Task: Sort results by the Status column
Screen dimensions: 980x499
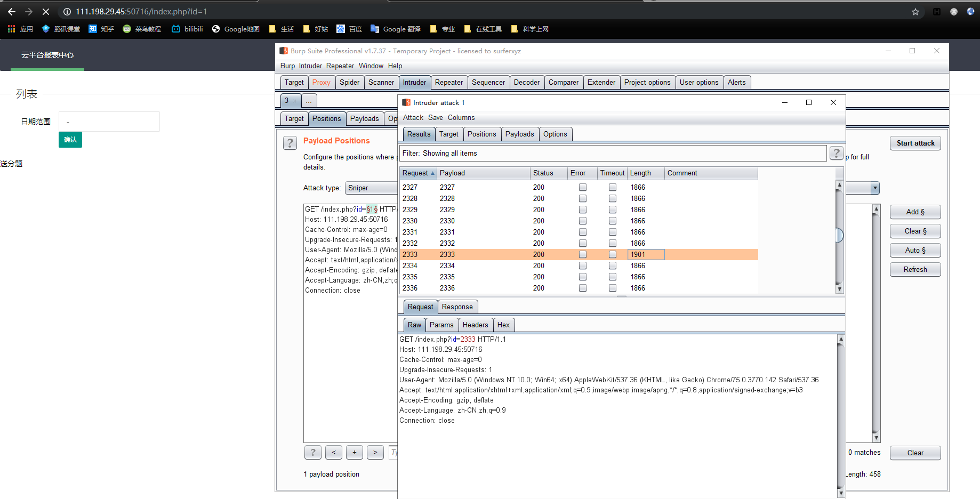Action: (x=549, y=173)
